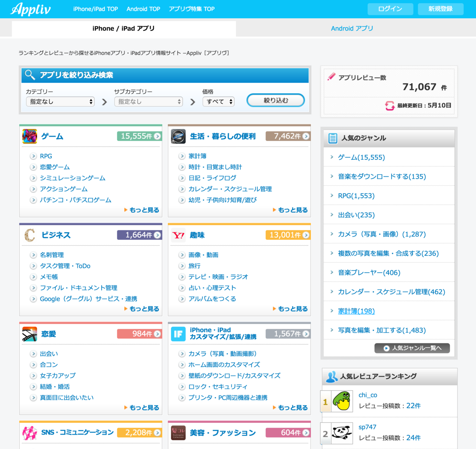Select the iPhone / iPad アプリ tab
476x449 pixels.
tap(124, 29)
